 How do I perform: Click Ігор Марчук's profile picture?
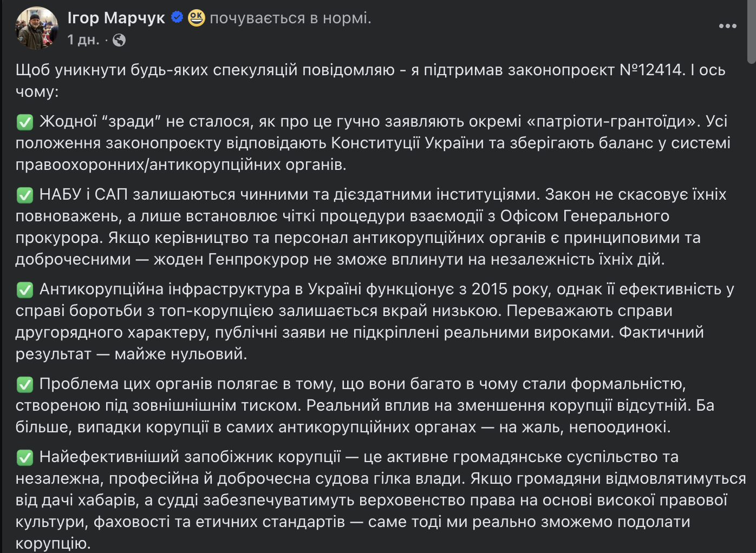click(37, 28)
